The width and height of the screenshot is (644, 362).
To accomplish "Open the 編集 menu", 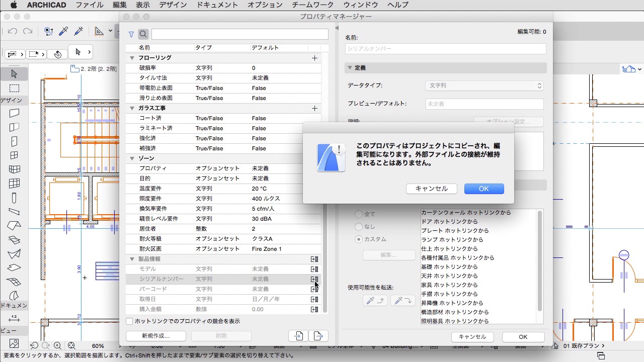I will pos(120,5).
